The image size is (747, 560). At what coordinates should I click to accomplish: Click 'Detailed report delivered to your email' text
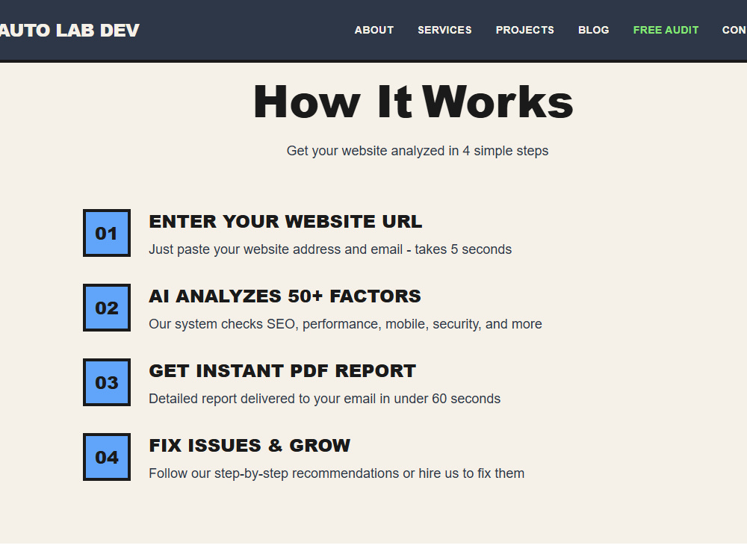click(324, 399)
